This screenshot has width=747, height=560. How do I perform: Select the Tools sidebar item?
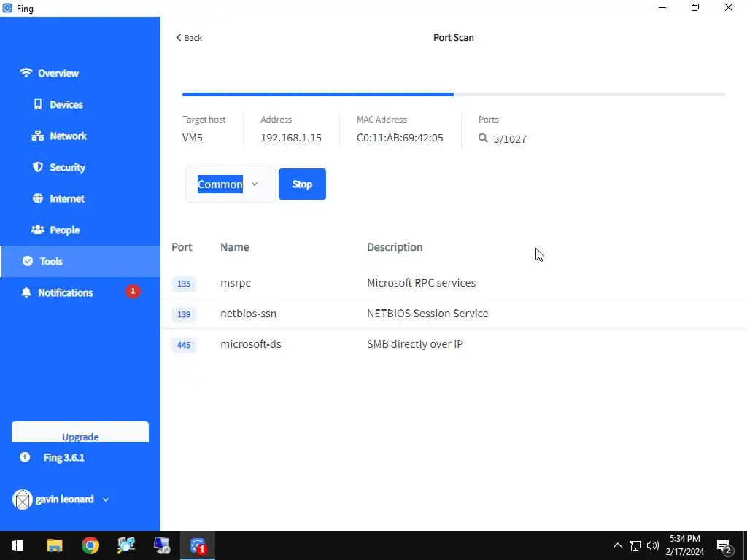pyautogui.click(x=80, y=262)
